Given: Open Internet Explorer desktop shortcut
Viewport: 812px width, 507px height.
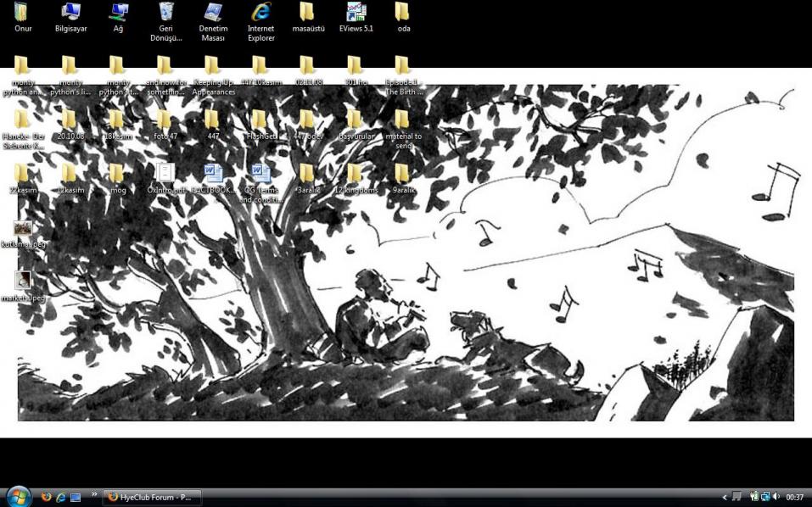Looking at the screenshot, I should pos(260,14).
